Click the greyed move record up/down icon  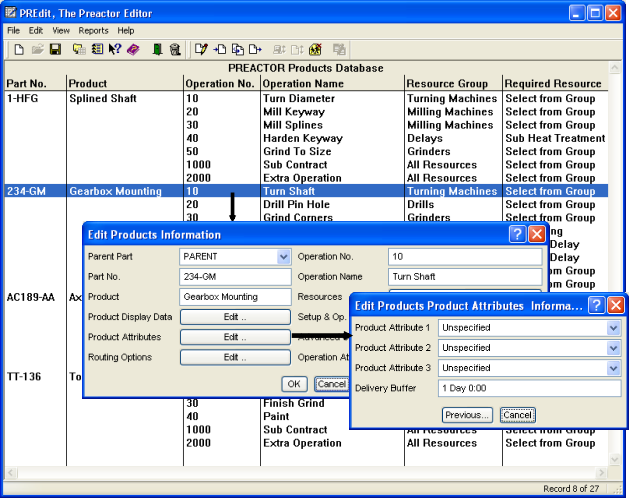[x=297, y=49]
